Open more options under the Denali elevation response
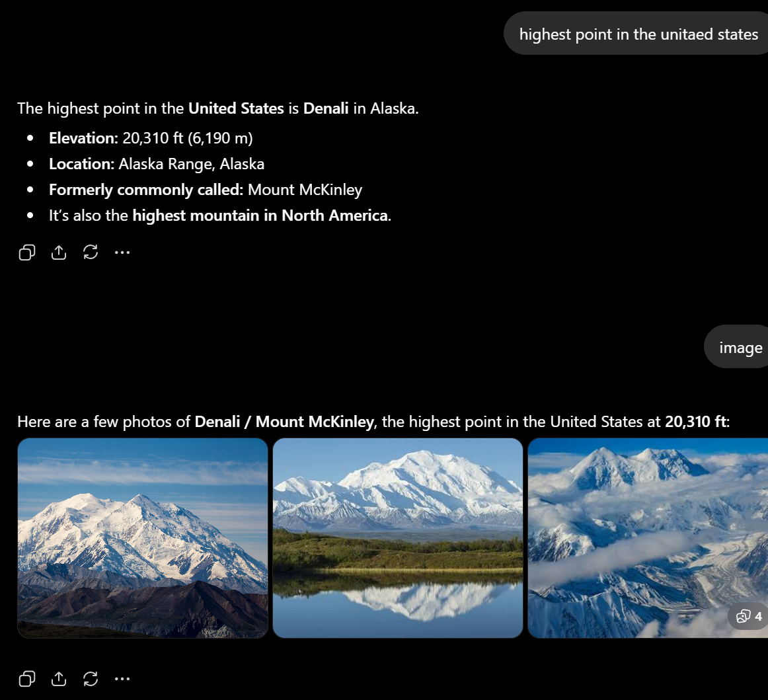 [122, 253]
